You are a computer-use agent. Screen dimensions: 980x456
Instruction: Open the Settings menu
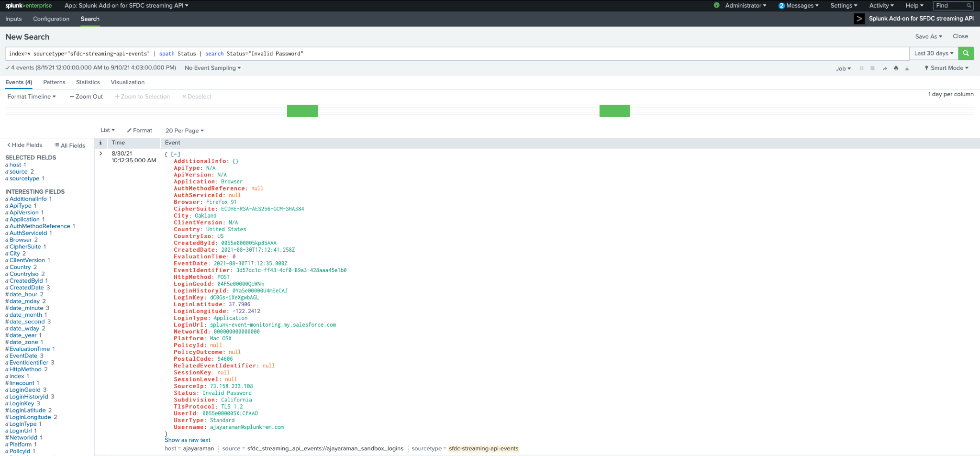(844, 6)
